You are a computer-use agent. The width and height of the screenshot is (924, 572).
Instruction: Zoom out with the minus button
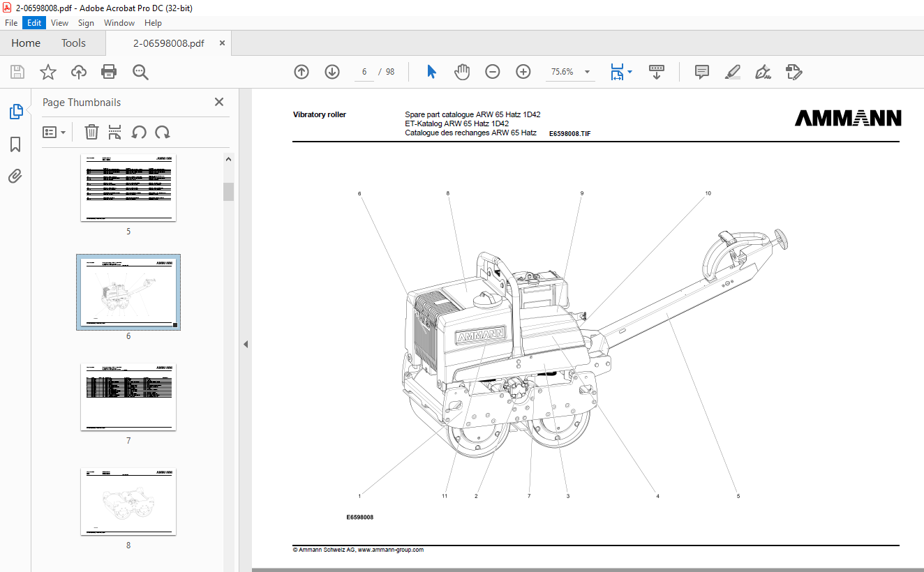point(493,72)
